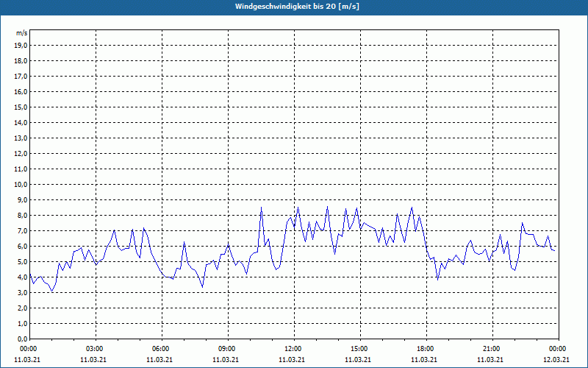
Task: Select the 3,0 y-axis label
Action: (x=23, y=292)
